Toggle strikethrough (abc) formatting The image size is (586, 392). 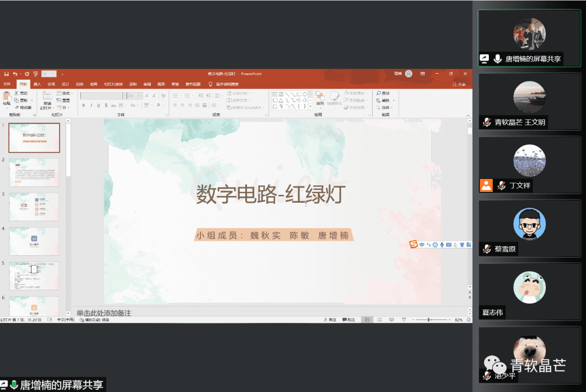(x=113, y=105)
